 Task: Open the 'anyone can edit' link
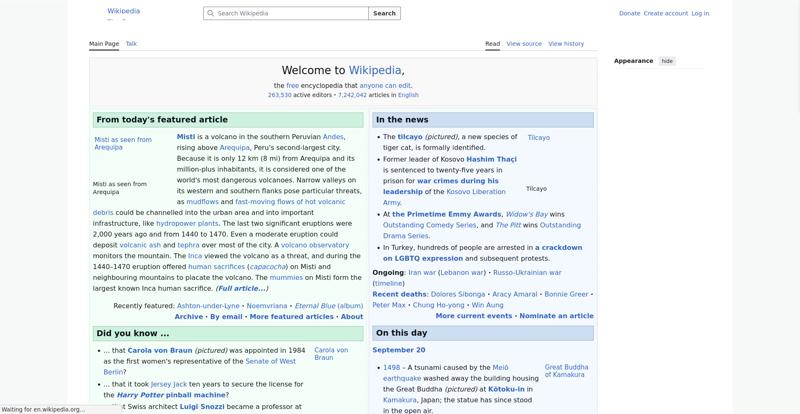click(385, 86)
